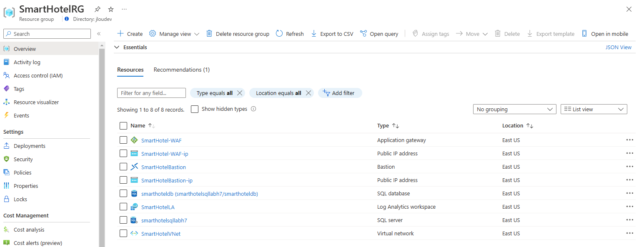Viewport: 644px width, 247px height.
Task: Select the SmartHotelBastion row checkbox
Action: point(123,167)
